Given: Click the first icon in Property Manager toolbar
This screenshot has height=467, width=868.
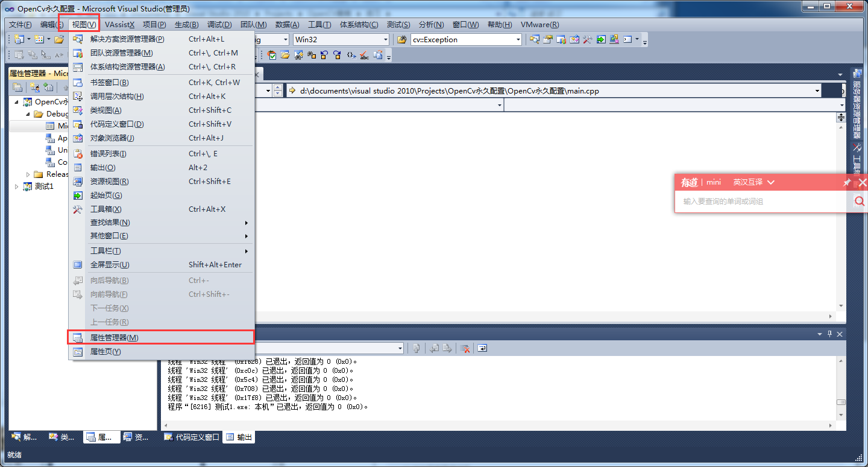Looking at the screenshot, I should pos(17,87).
